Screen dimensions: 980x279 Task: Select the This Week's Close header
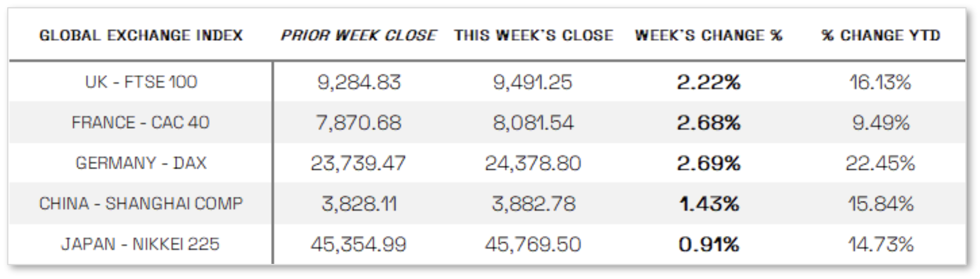534,36
